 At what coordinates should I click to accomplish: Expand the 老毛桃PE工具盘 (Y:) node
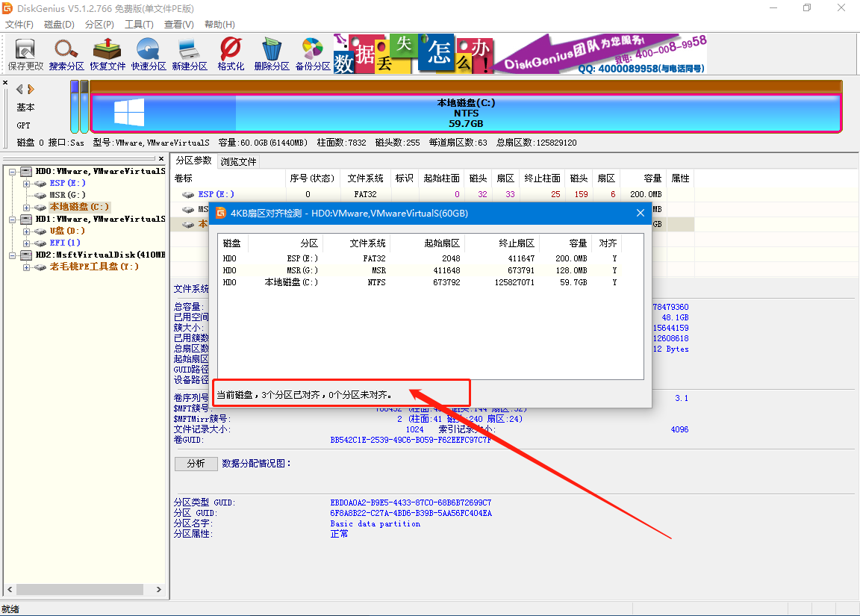click(x=26, y=267)
